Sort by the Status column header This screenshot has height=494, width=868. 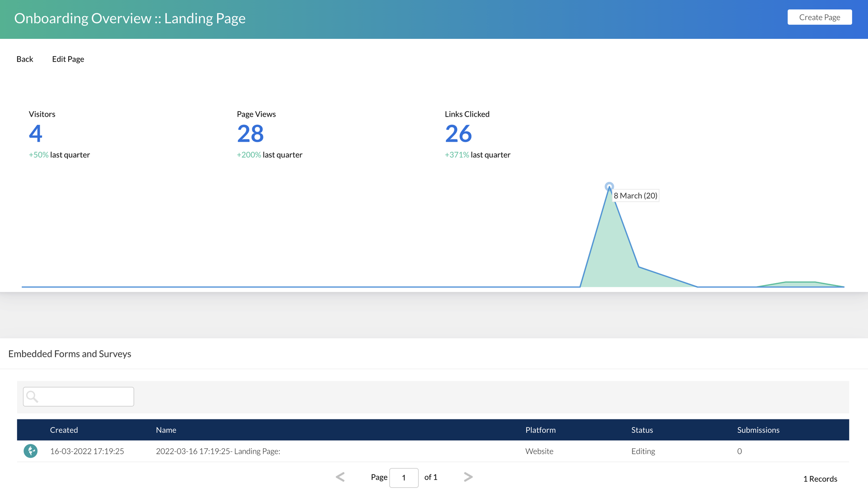(642, 430)
